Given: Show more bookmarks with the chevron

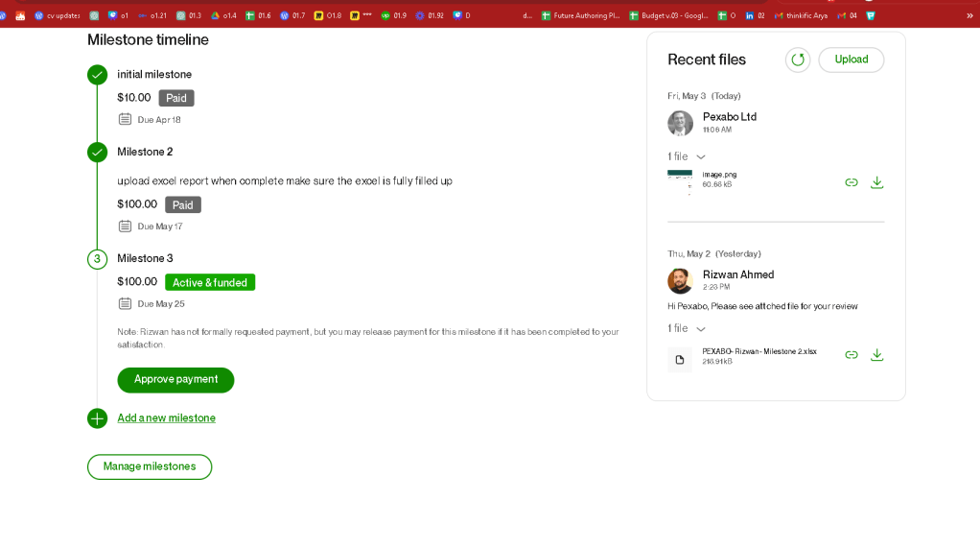Looking at the screenshot, I should [969, 15].
